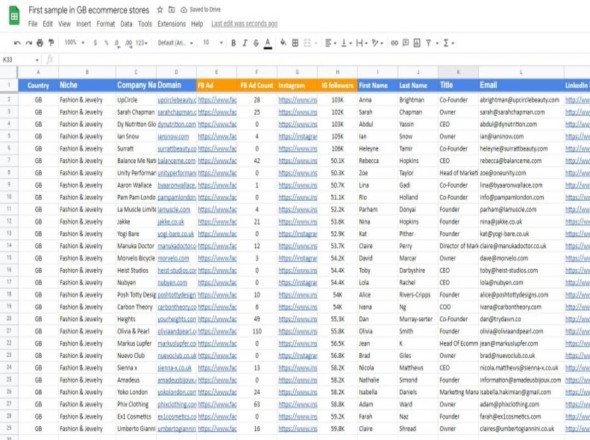Select the 'Olivia & Pearl' company cell
Image resolution: width=590 pixels, height=440 pixels.
(x=136, y=331)
